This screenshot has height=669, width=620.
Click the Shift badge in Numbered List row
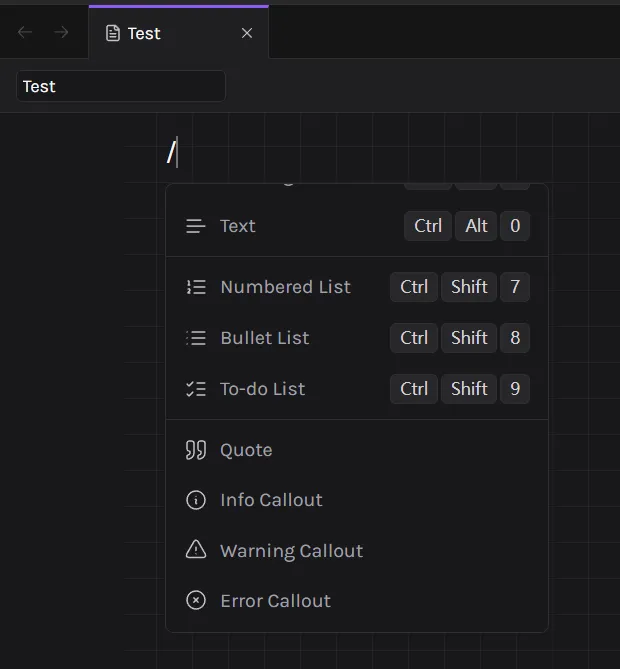coord(469,287)
